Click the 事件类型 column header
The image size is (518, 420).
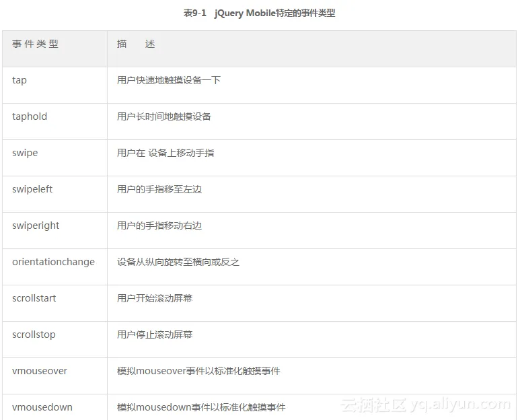(x=55, y=49)
